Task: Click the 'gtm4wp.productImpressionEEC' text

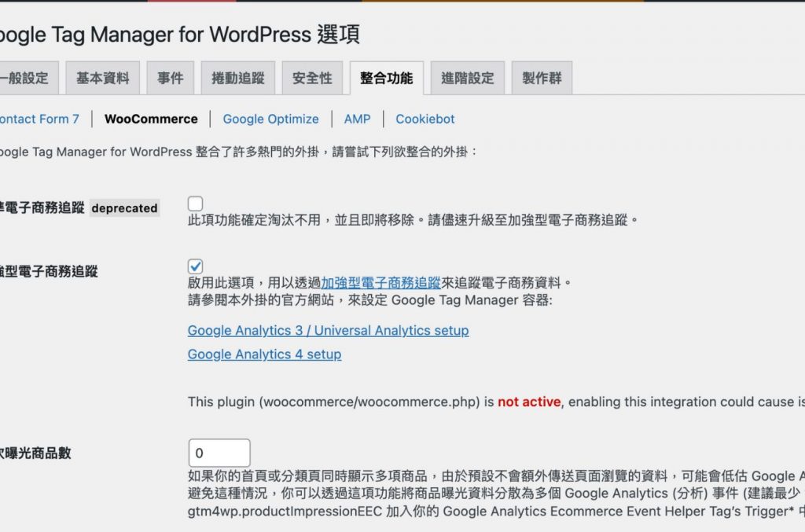Action: (285, 512)
